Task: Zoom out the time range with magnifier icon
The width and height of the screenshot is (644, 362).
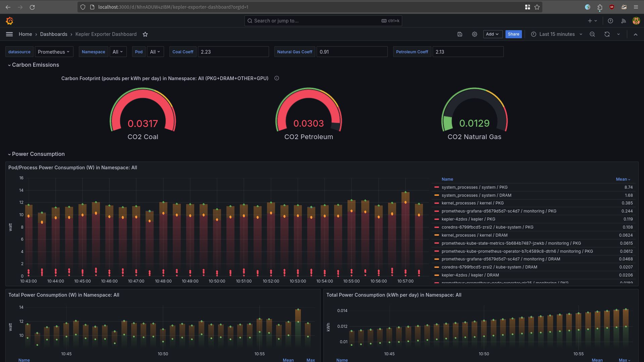Action: point(592,34)
